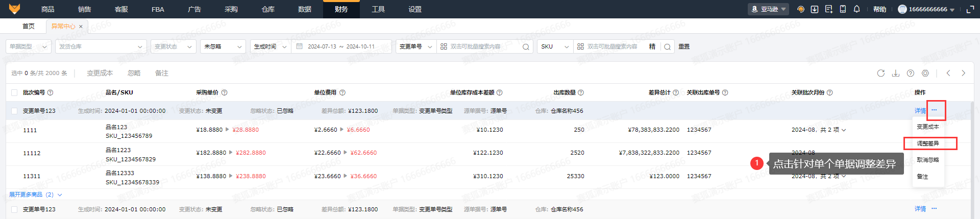Toggle exact-match 精 button in SKU search

[652, 46]
